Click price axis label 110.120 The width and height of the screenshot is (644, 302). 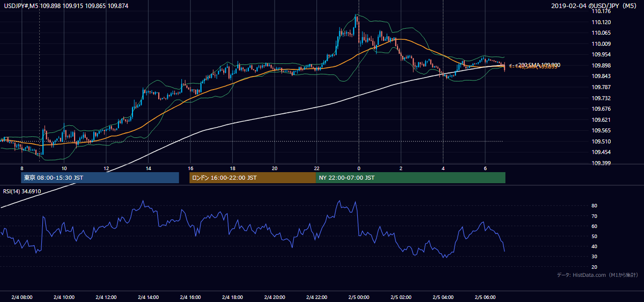click(x=602, y=22)
